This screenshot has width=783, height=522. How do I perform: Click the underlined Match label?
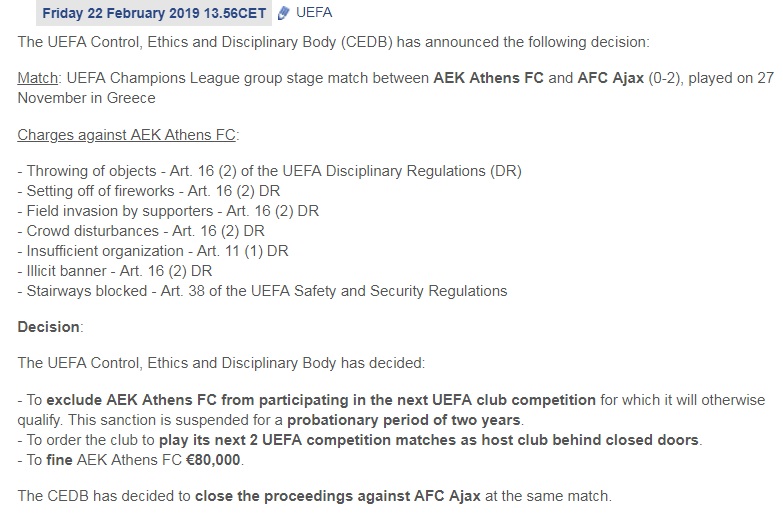(37, 78)
